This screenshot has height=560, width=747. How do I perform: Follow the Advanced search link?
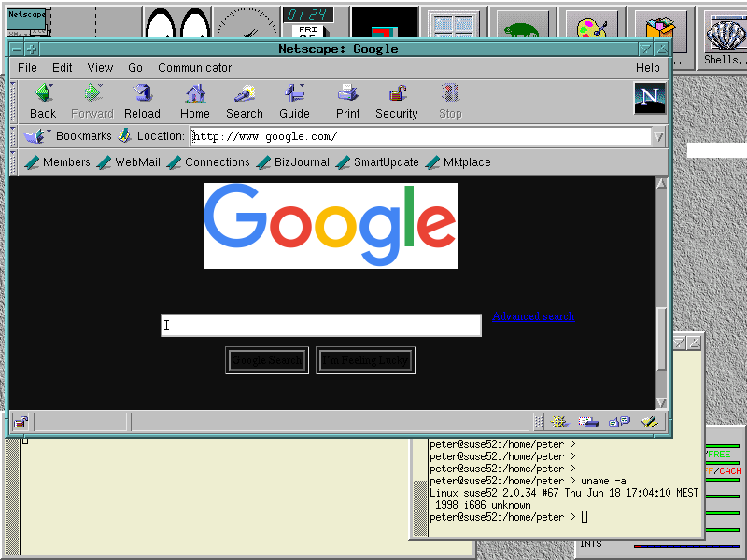(533, 316)
